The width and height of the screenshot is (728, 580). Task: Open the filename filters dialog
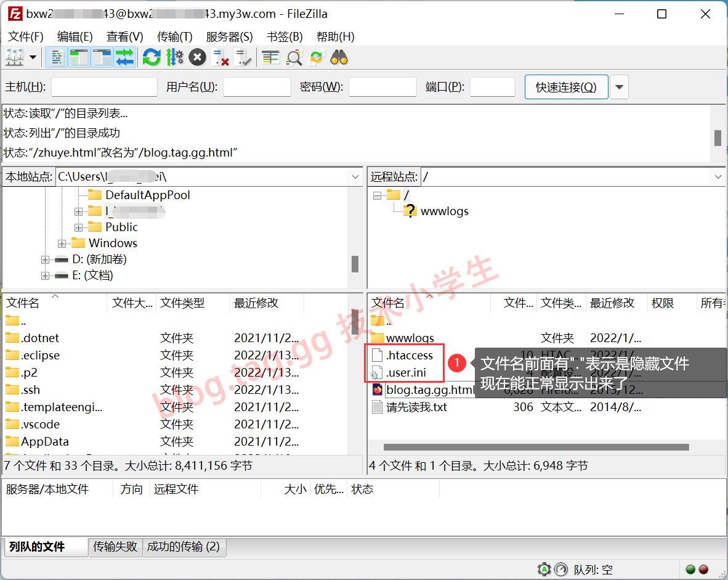pyautogui.click(x=270, y=58)
